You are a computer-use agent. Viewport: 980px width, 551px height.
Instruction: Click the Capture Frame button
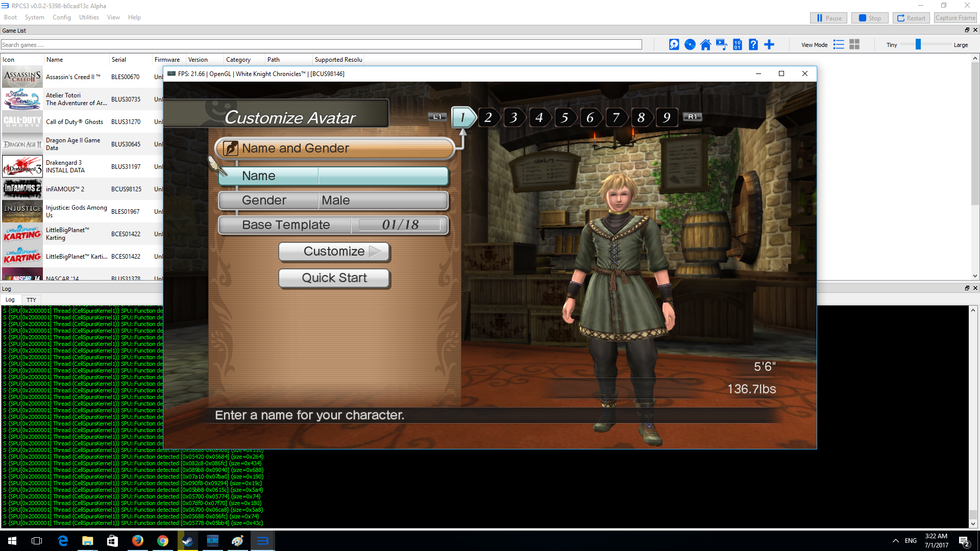click(x=955, y=18)
